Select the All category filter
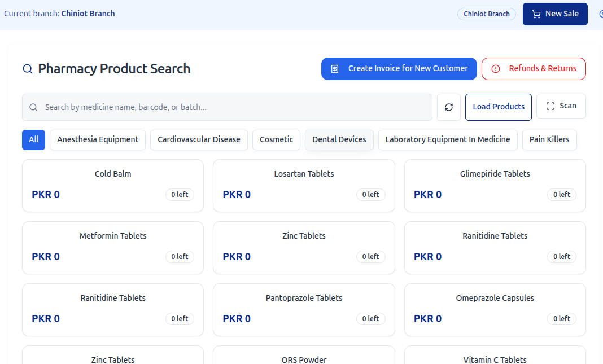This screenshot has width=603, height=364. 33,140
